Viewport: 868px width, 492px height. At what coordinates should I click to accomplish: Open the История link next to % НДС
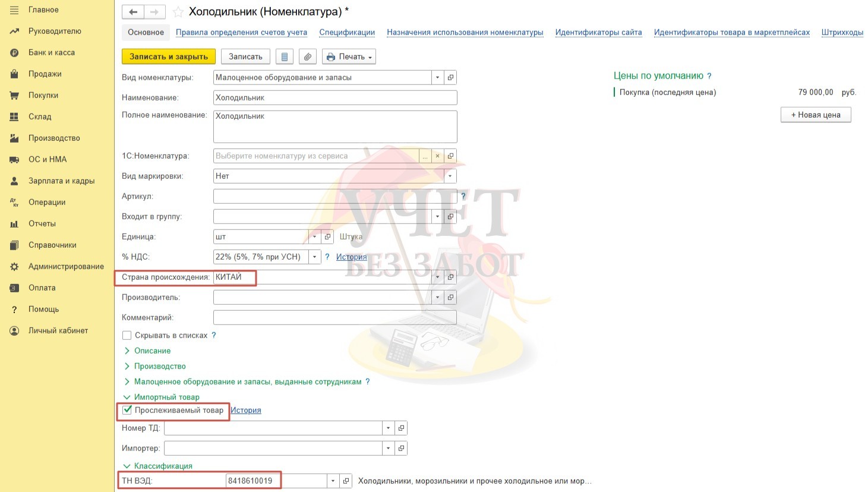pos(351,257)
